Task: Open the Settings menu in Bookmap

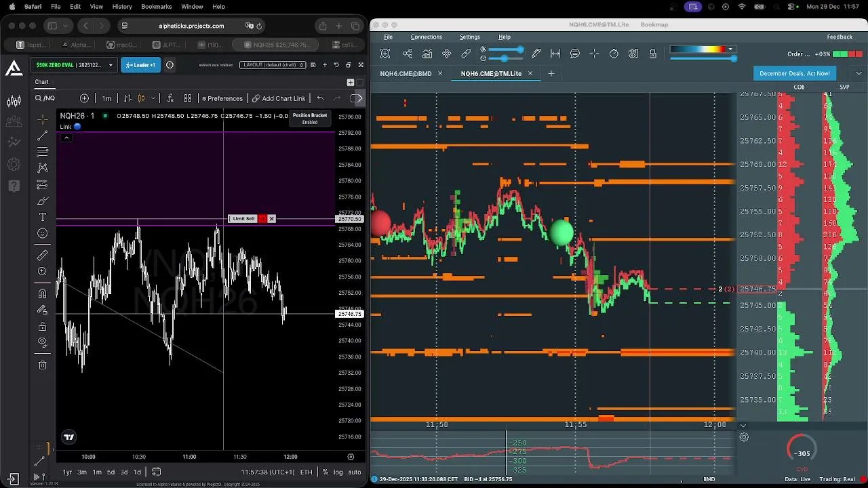Action: coord(469,37)
